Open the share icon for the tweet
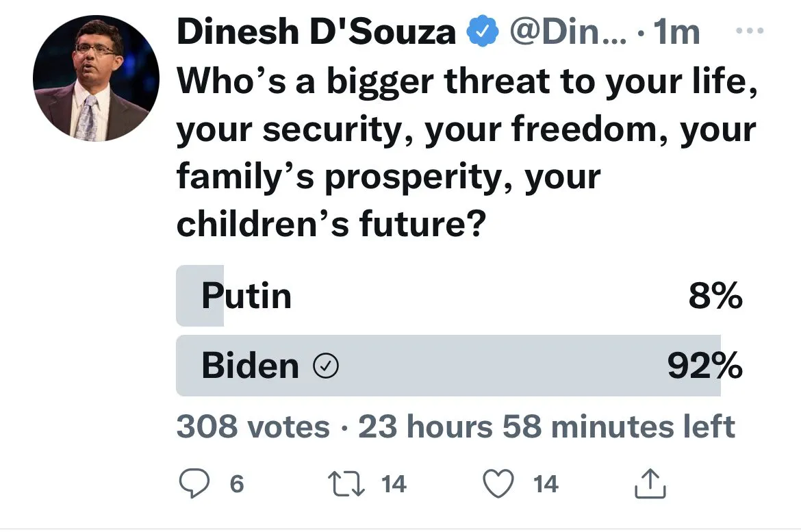801x532 pixels. click(x=652, y=485)
